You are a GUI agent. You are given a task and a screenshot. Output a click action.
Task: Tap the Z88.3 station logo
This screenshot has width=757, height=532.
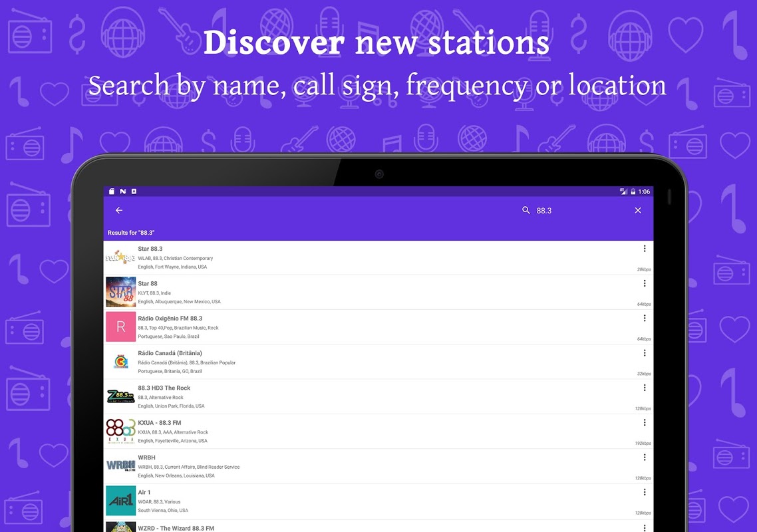point(120,396)
